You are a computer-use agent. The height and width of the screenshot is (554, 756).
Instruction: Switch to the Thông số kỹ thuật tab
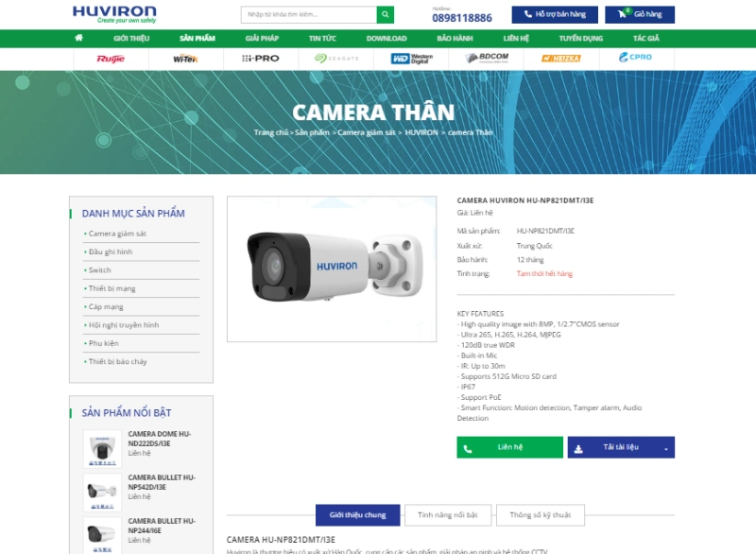(541, 515)
